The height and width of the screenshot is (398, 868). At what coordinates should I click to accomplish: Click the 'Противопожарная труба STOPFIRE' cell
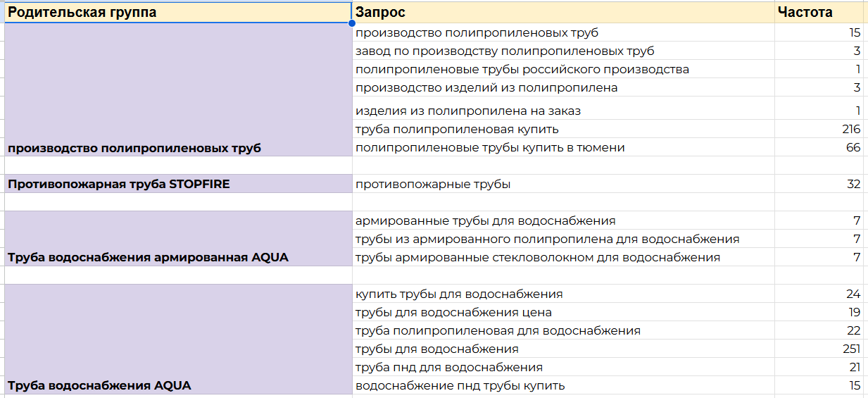click(176, 184)
